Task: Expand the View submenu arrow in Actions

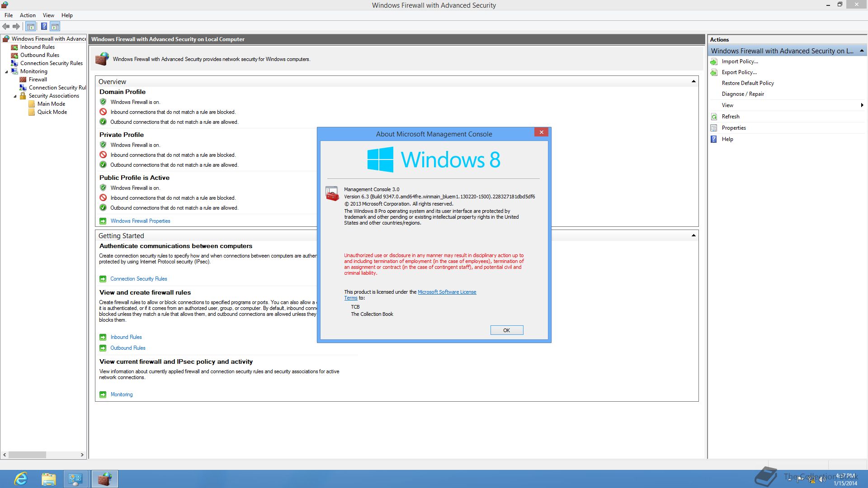Action: [x=862, y=105]
